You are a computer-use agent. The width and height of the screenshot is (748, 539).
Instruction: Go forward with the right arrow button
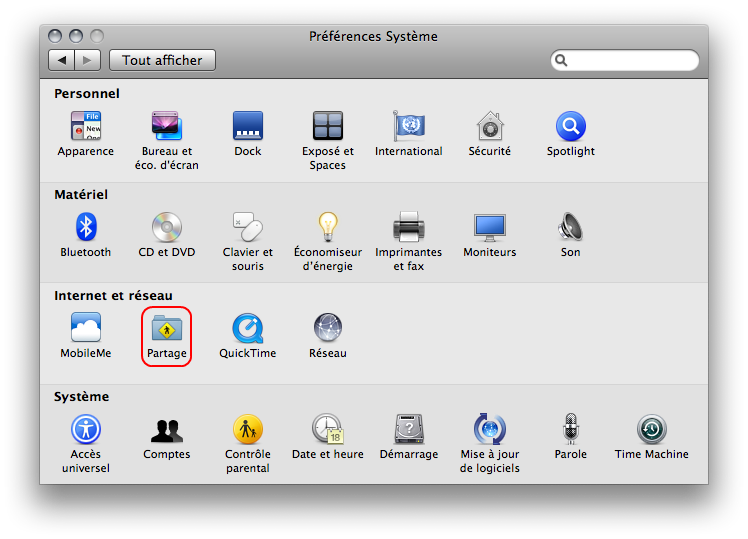(87, 60)
